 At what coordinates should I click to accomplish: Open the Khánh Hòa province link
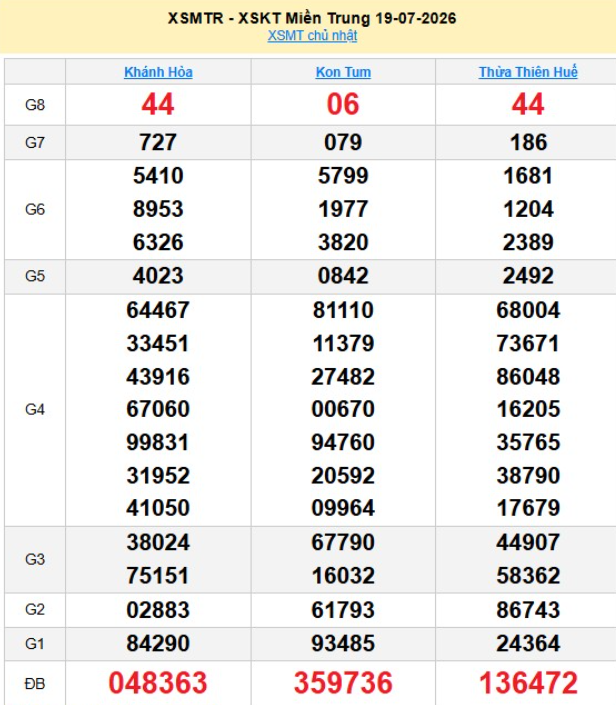click(158, 72)
